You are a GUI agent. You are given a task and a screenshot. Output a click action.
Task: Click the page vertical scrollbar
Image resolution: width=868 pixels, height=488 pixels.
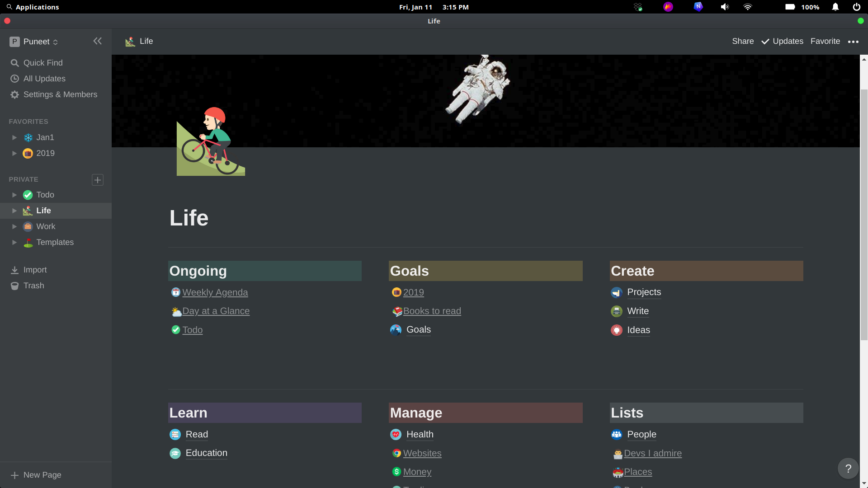coord(864,215)
